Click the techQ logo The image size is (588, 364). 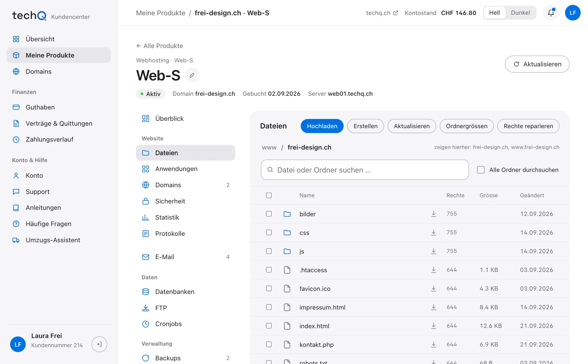[29, 16]
